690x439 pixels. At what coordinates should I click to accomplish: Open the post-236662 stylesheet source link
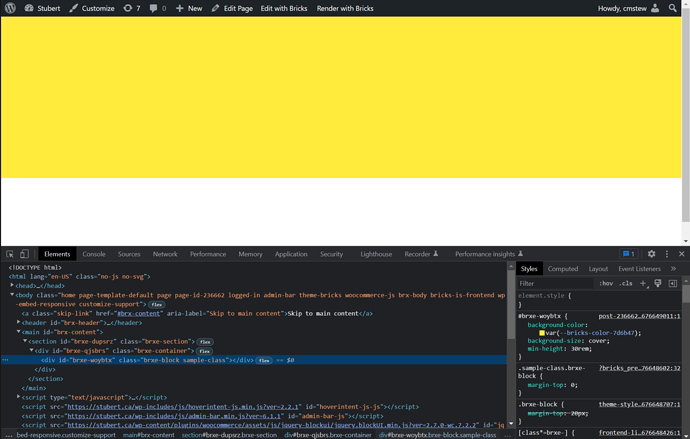click(x=639, y=316)
